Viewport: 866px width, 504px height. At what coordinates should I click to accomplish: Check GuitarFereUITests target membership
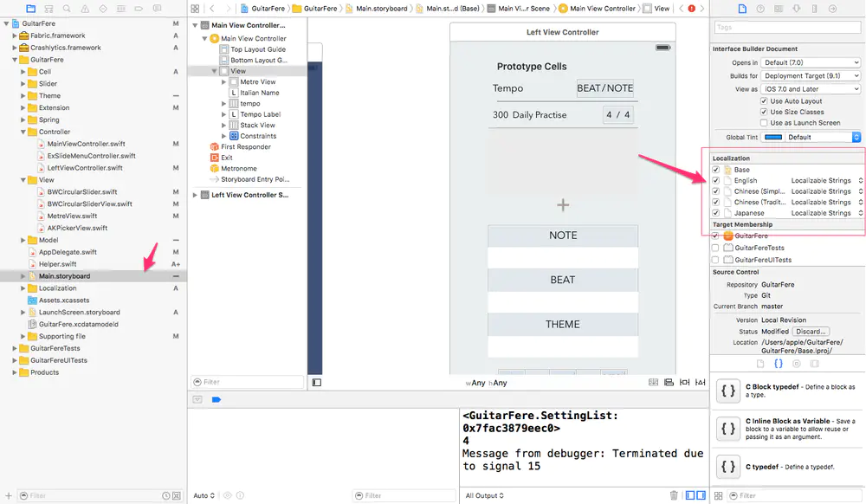coord(716,260)
